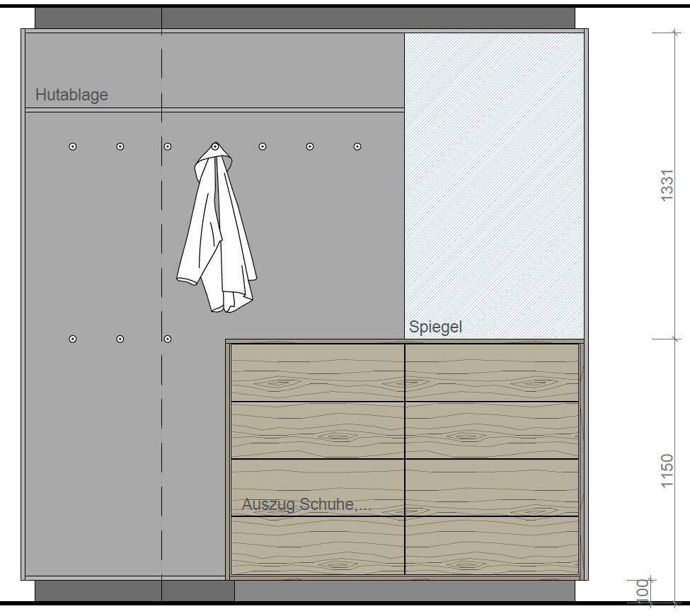This screenshot has height=616, width=690.
Task: Click the 1150 dimension value
Action: pos(667,470)
